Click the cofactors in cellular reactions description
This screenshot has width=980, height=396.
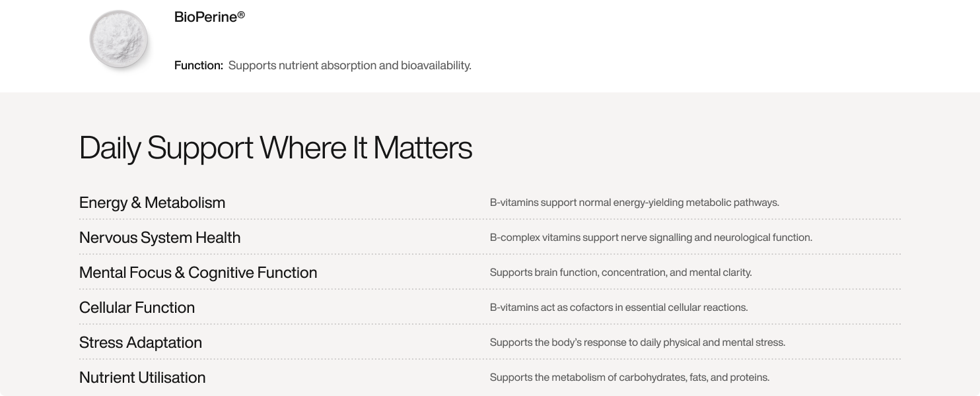coord(619,308)
